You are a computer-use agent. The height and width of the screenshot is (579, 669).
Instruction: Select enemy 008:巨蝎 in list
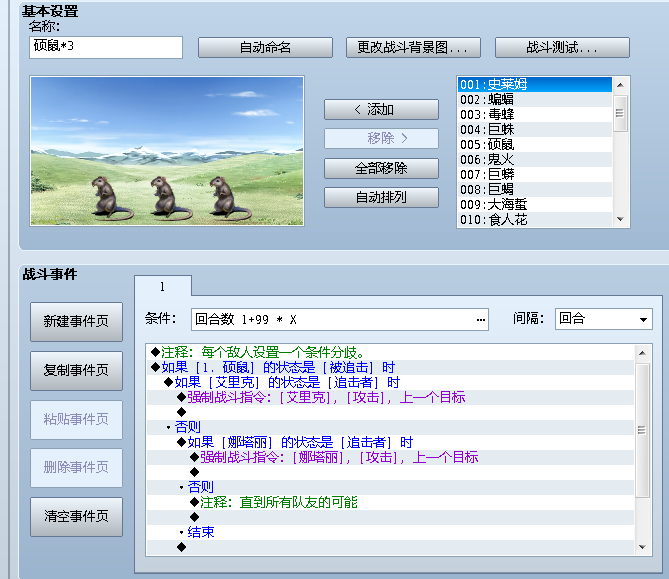pyautogui.click(x=535, y=189)
